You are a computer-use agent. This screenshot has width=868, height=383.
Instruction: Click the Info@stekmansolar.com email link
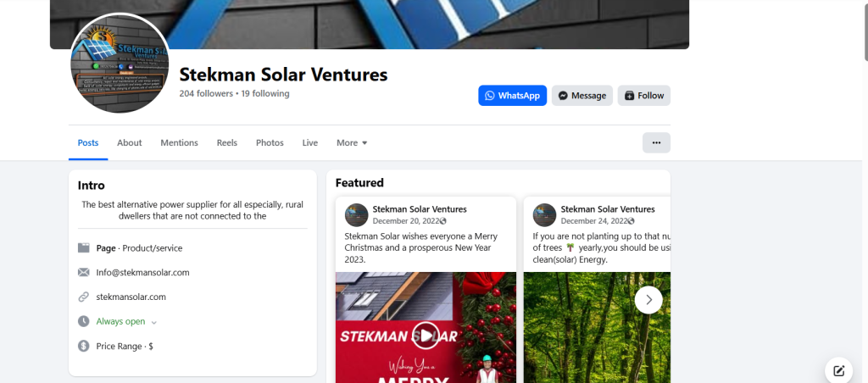142,273
